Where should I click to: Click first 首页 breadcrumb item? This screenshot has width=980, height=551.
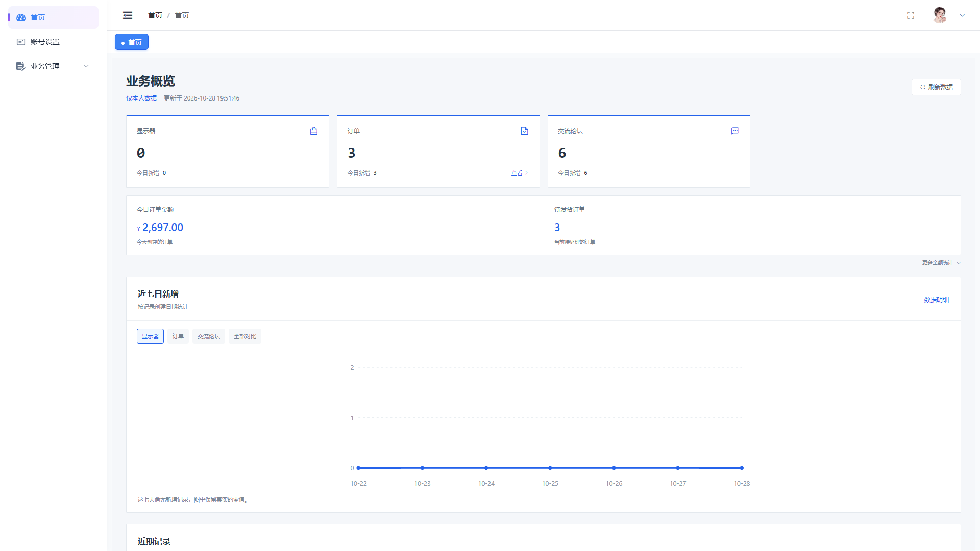[x=155, y=15]
